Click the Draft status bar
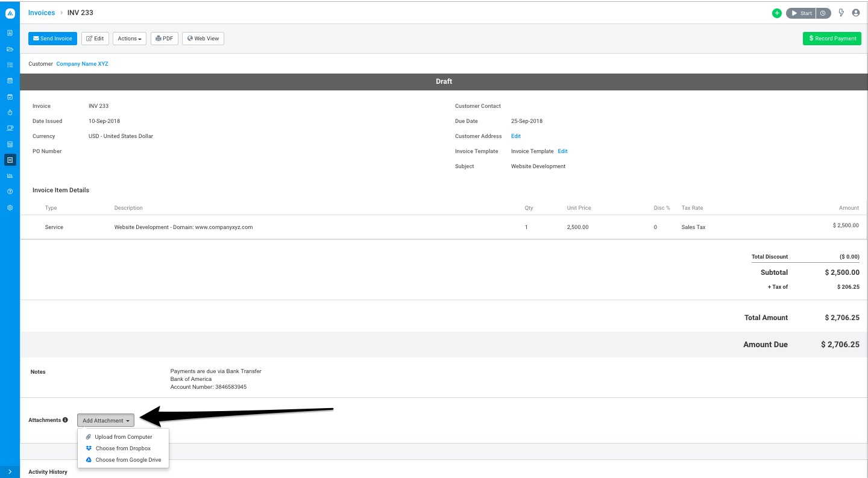Viewport: 868px width, 478px height. click(444, 81)
